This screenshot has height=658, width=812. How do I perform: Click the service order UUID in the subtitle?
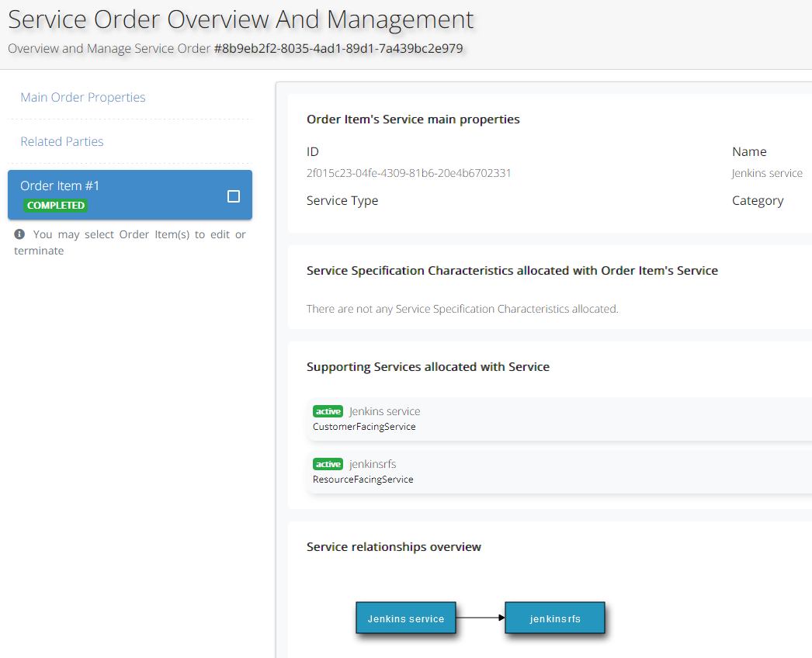pos(338,48)
